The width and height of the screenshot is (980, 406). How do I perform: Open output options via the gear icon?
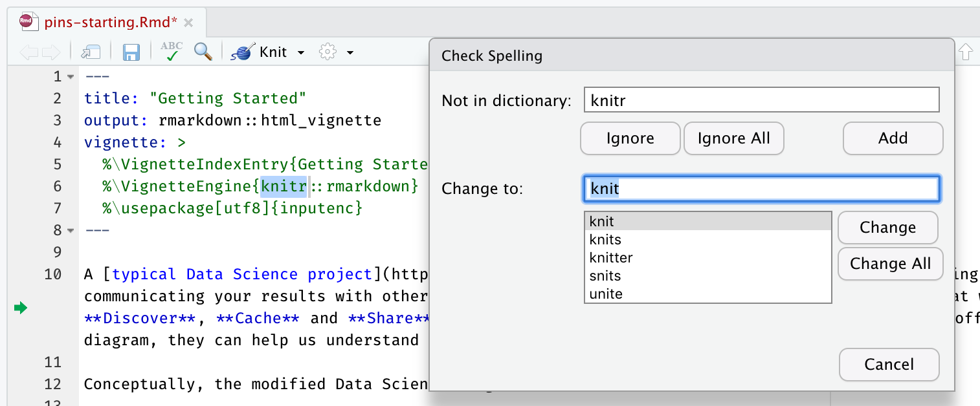pos(327,52)
